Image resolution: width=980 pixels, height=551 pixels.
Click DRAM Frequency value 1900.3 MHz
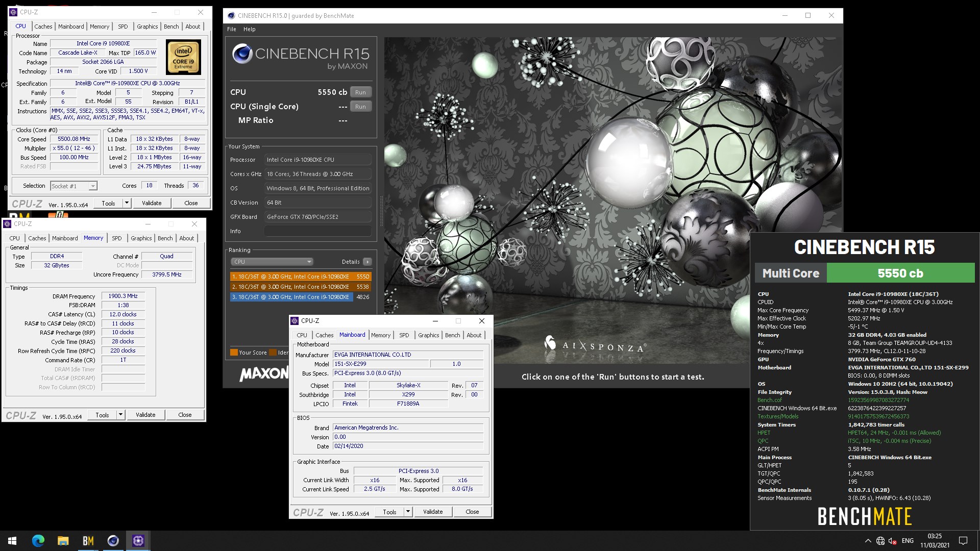point(123,296)
